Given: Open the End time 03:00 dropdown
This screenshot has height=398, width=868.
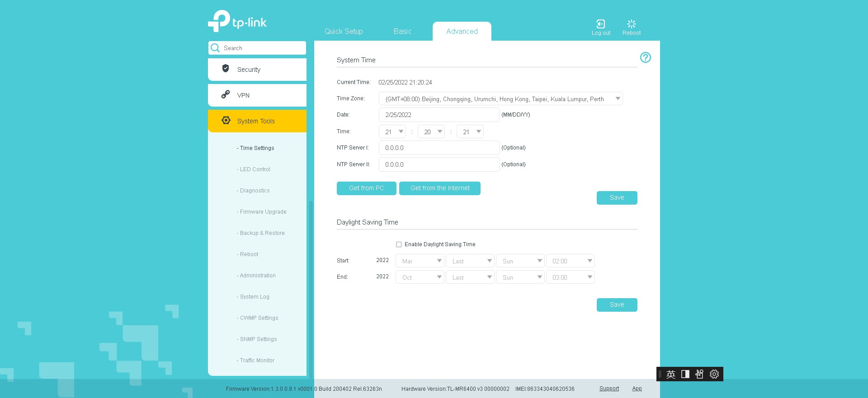Looking at the screenshot, I should pos(571,277).
